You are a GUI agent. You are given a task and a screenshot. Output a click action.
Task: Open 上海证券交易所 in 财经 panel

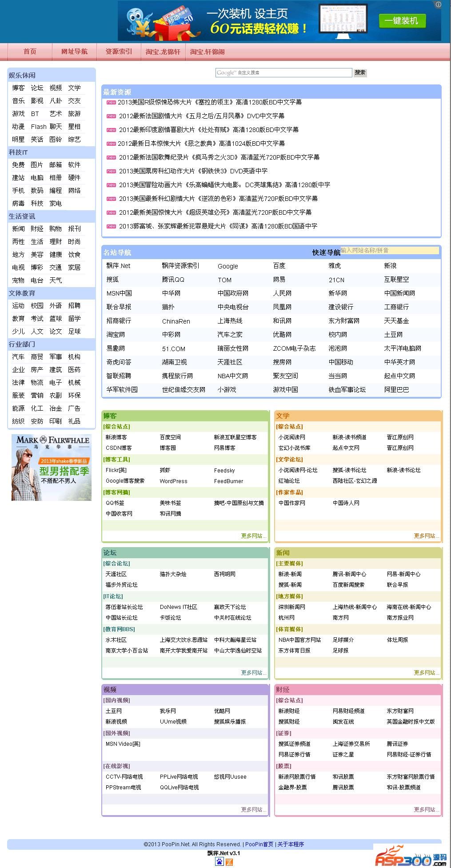click(x=351, y=744)
